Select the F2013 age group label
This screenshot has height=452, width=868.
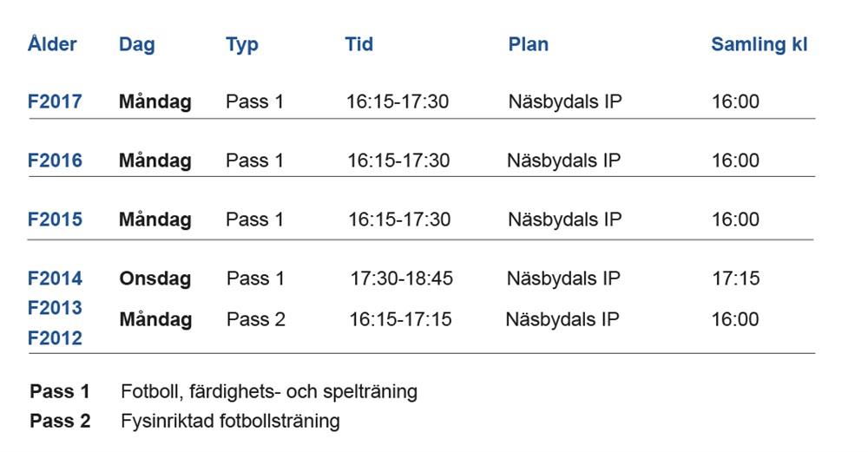coord(55,308)
